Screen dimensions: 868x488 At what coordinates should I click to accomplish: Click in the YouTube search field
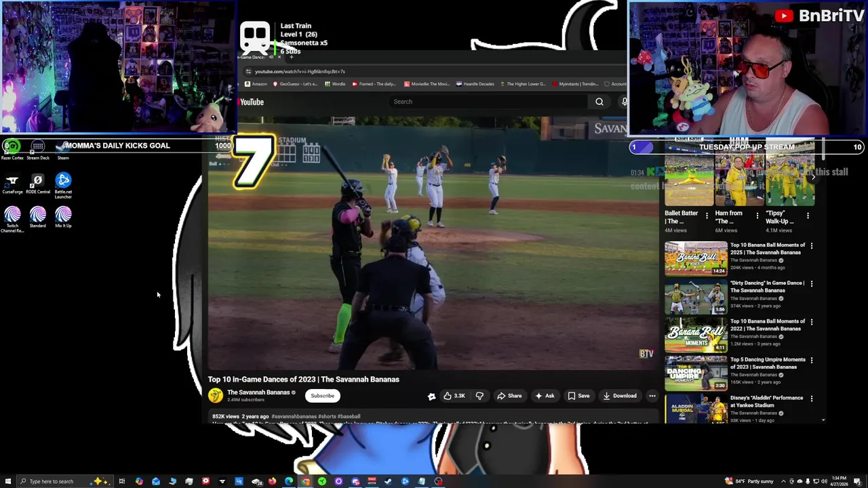click(488, 102)
